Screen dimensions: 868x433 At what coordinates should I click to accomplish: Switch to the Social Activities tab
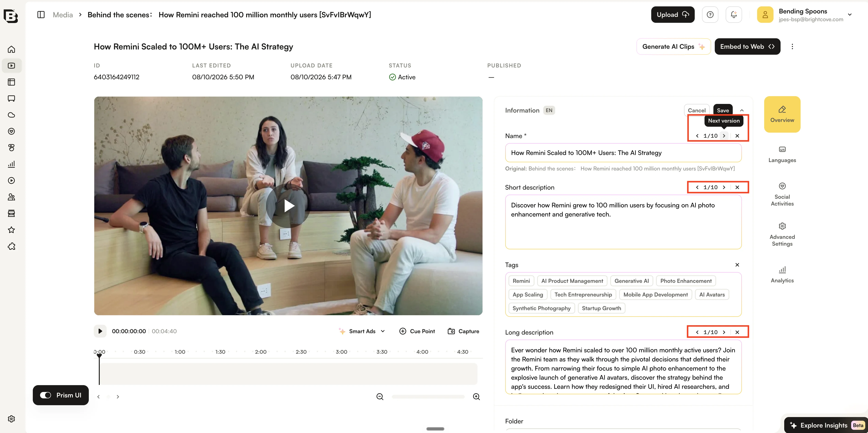coord(782,195)
